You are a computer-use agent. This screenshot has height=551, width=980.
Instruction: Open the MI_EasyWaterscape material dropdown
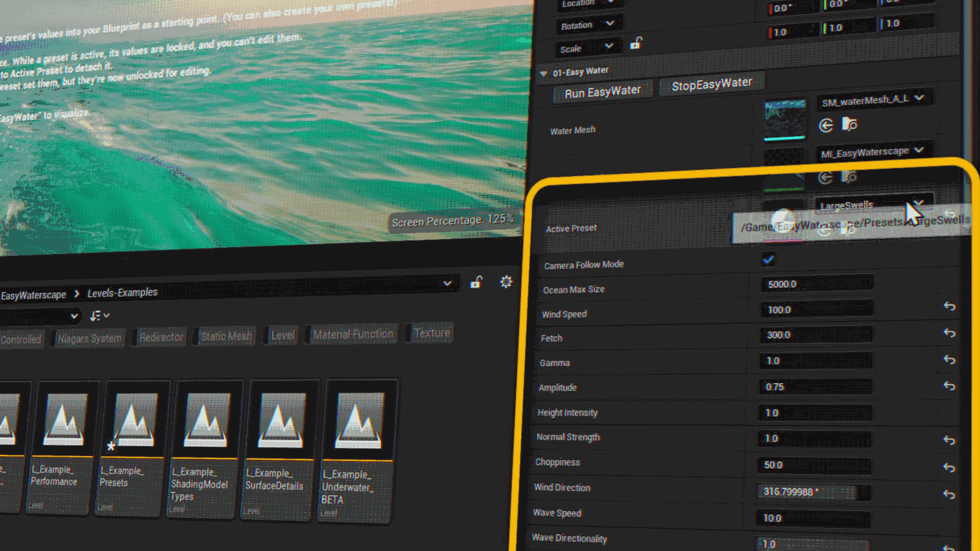pos(873,152)
